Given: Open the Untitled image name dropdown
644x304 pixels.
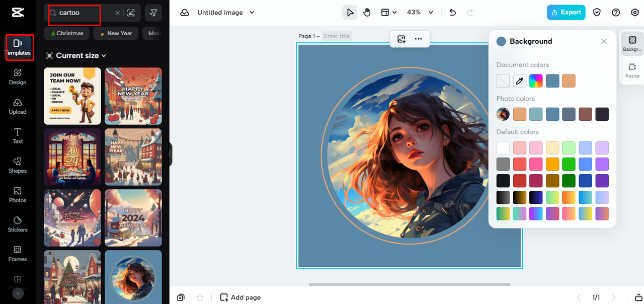Looking at the screenshot, I should tap(226, 13).
